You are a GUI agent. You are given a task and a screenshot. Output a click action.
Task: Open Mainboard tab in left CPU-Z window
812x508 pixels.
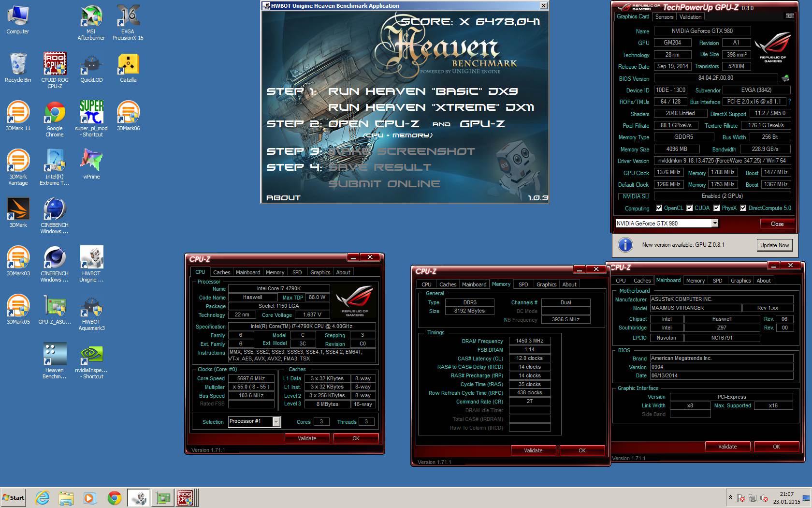248,272
